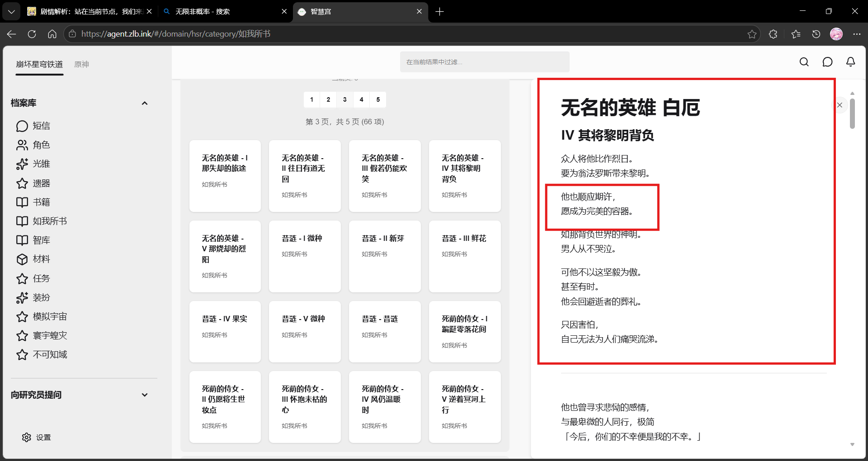Close the 无名的英雄 白厄 detail panel
868x461 pixels.
point(840,105)
